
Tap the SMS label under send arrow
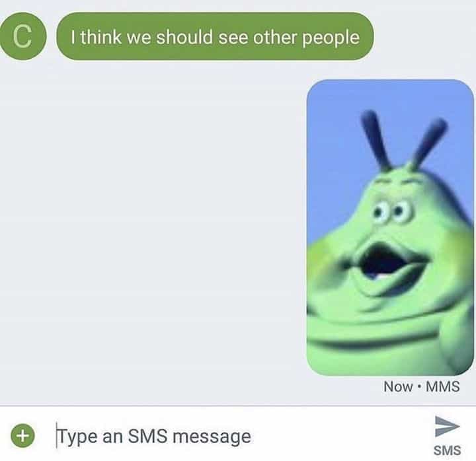point(447,450)
